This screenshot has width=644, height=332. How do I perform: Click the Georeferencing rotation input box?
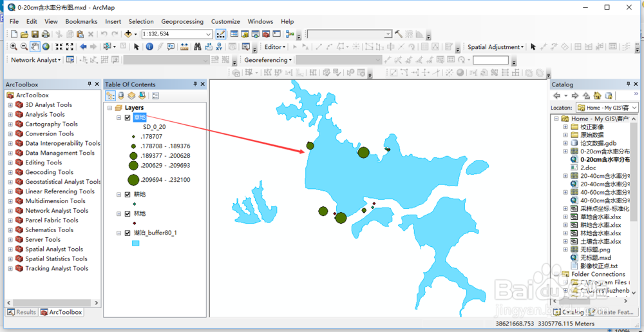click(490, 60)
